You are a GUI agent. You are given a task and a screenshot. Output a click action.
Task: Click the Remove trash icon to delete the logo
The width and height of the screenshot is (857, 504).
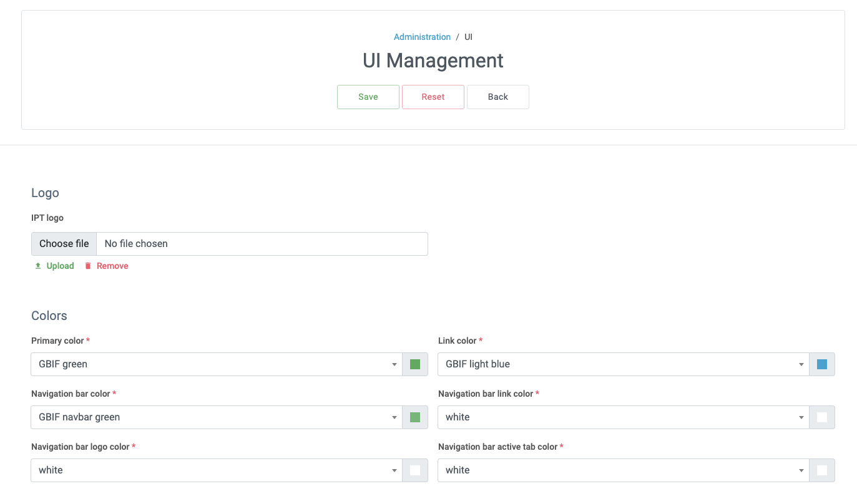88,266
